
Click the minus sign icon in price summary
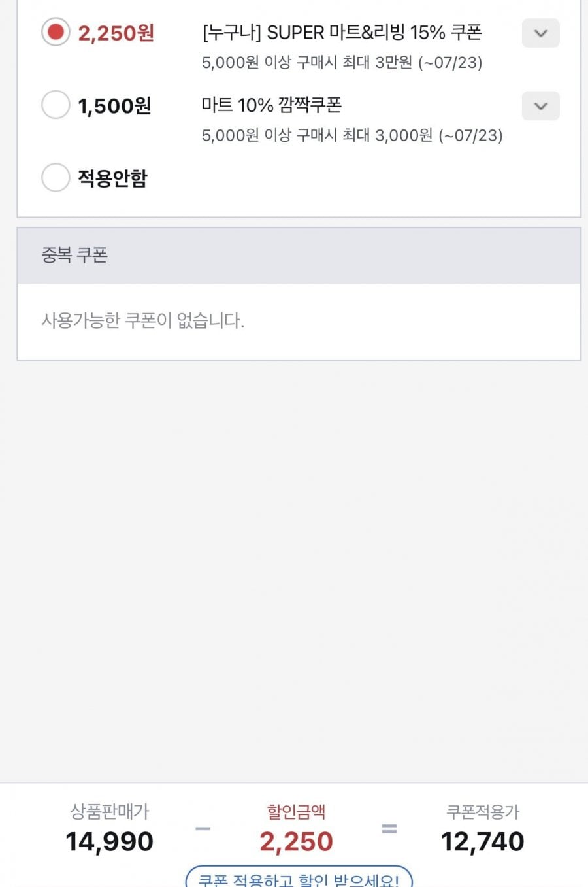203,829
